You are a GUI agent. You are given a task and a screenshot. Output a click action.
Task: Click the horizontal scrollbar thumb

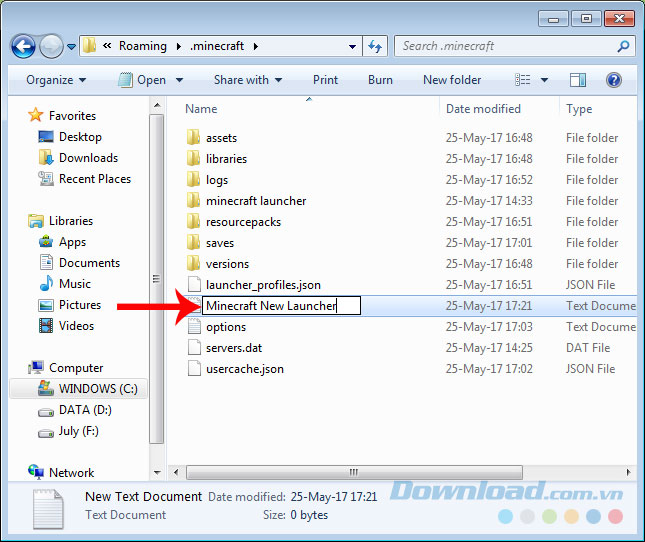click(x=354, y=472)
